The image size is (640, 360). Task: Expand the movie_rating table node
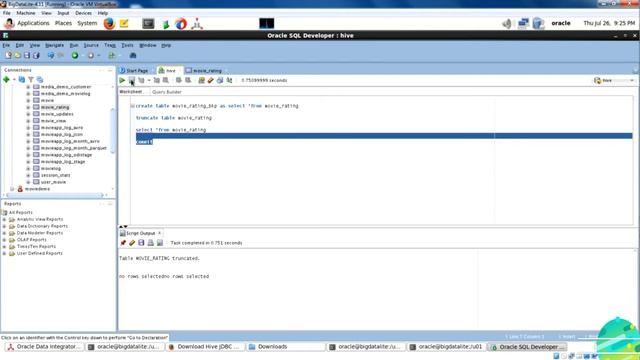point(28,107)
